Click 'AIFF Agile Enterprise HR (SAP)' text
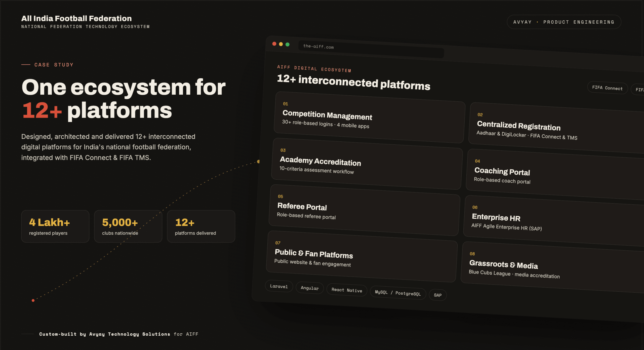This screenshot has height=350, width=644. (x=506, y=227)
